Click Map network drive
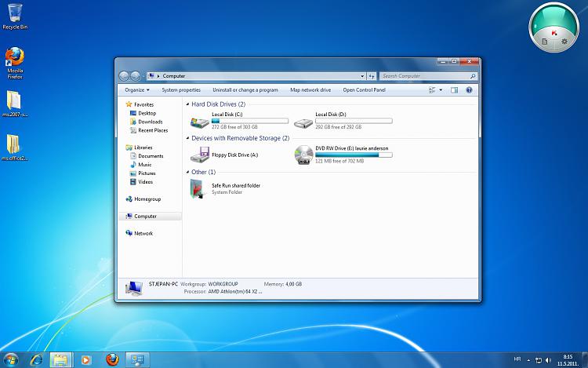The width and height of the screenshot is (588, 368). pyautogui.click(x=310, y=90)
